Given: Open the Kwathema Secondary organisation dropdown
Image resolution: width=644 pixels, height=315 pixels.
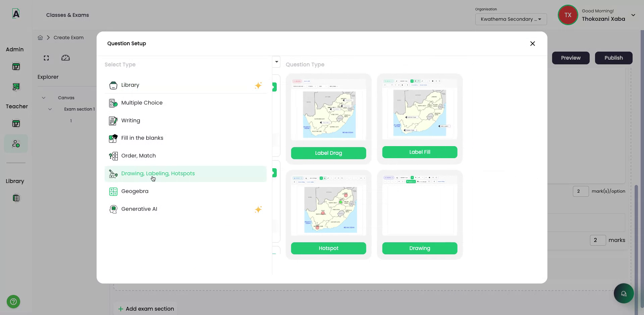Looking at the screenshot, I should pos(511,19).
